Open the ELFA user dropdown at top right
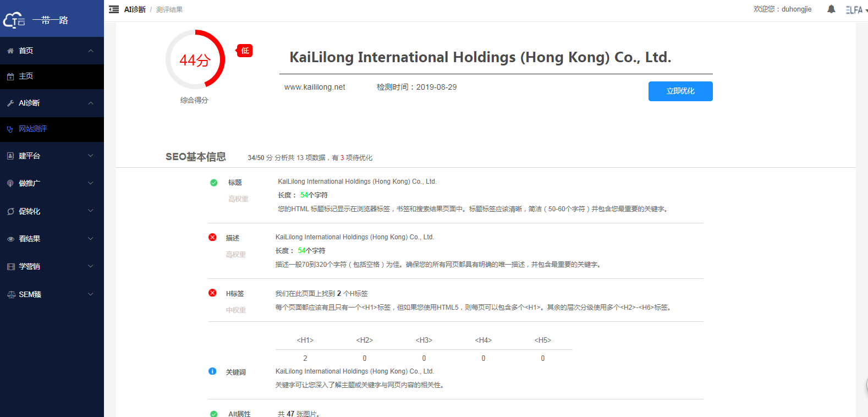The width and height of the screenshot is (868, 417). (x=855, y=10)
